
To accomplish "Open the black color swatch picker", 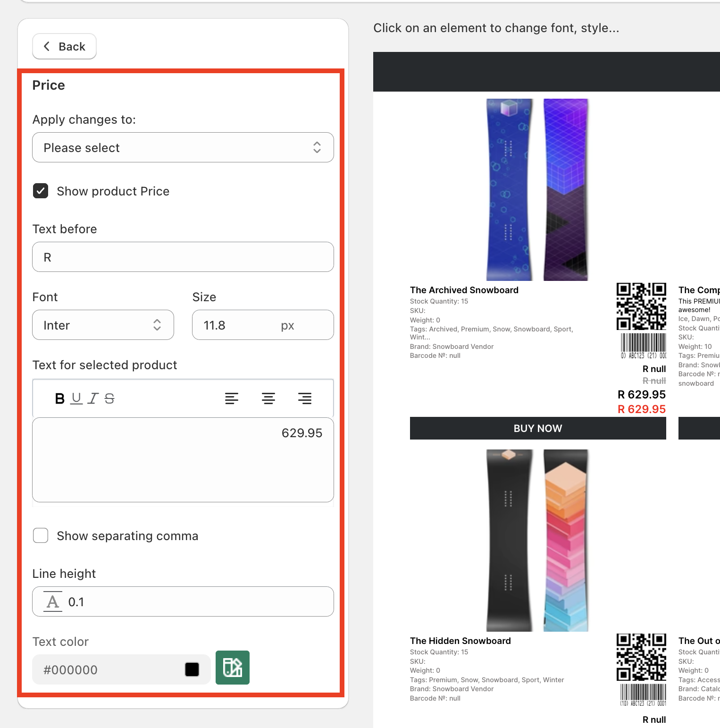I will 192,669.
